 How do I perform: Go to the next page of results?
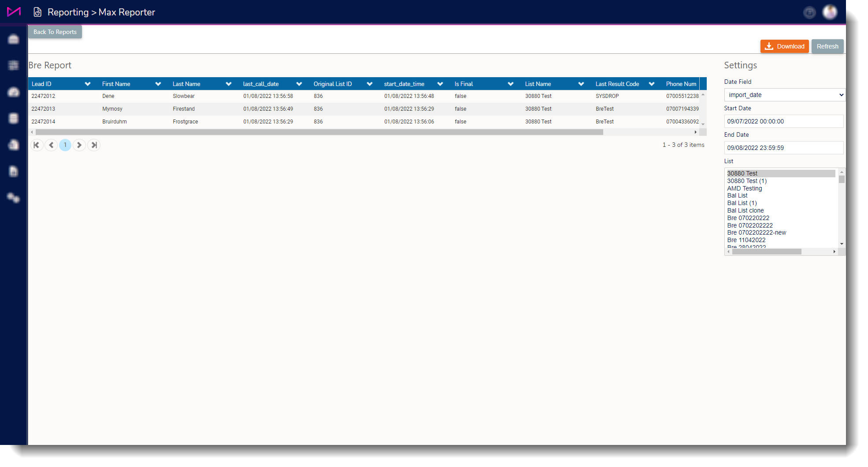click(x=79, y=145)
